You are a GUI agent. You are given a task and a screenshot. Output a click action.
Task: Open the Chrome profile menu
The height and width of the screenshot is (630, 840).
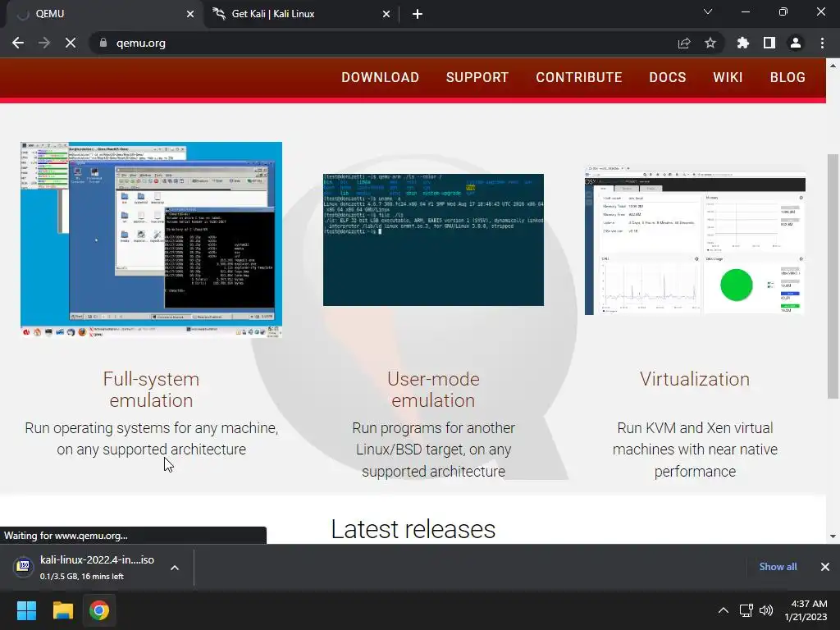tap(796, 43)
